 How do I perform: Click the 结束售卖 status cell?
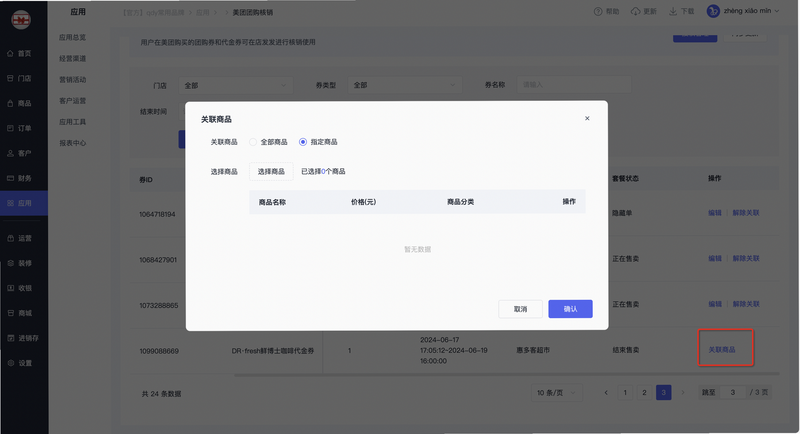(626, 350)
